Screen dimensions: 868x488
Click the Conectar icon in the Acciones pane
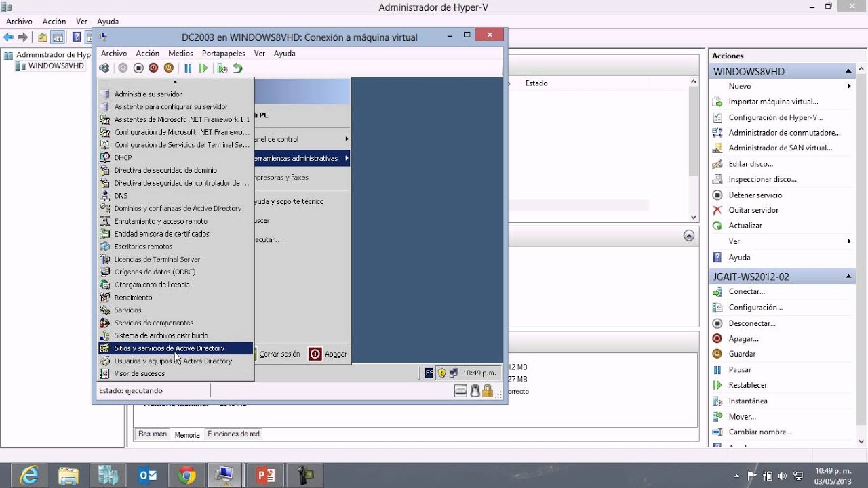pos(717,291)
